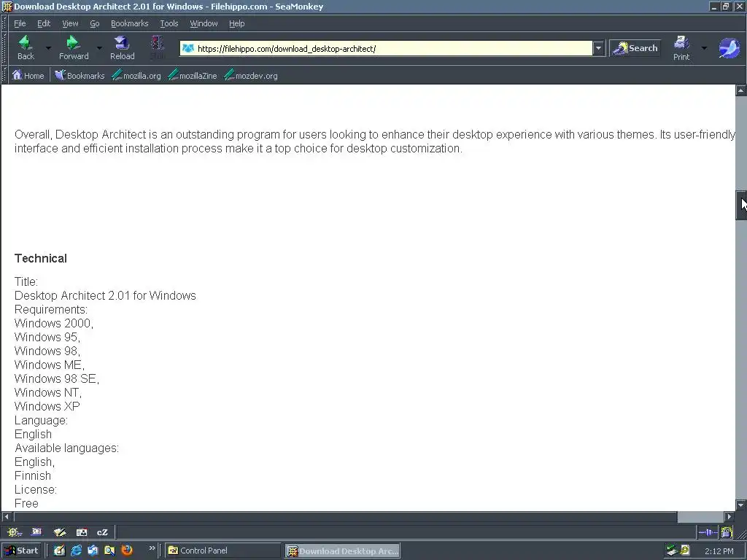Screen dimensions: 747x560
Task: Launch Composer from the component bar
Action: (x=60, y=532)
